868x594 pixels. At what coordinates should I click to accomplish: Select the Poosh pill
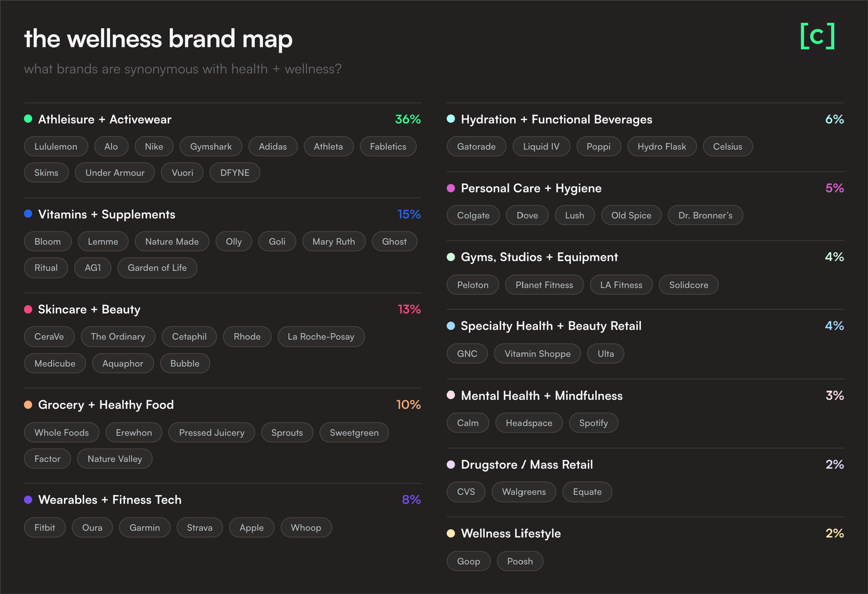point(520,561)
